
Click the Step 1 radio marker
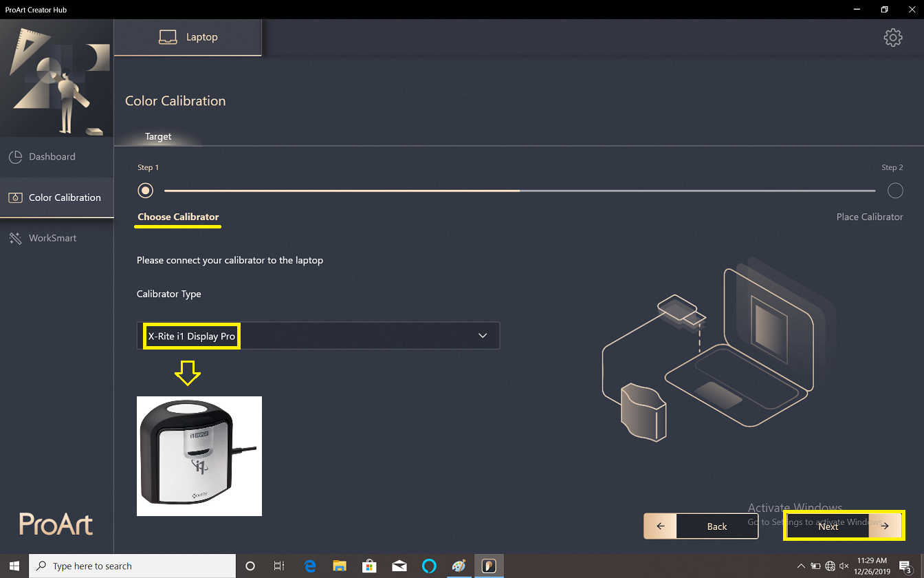pyautogui.click(x=145, y=191)
